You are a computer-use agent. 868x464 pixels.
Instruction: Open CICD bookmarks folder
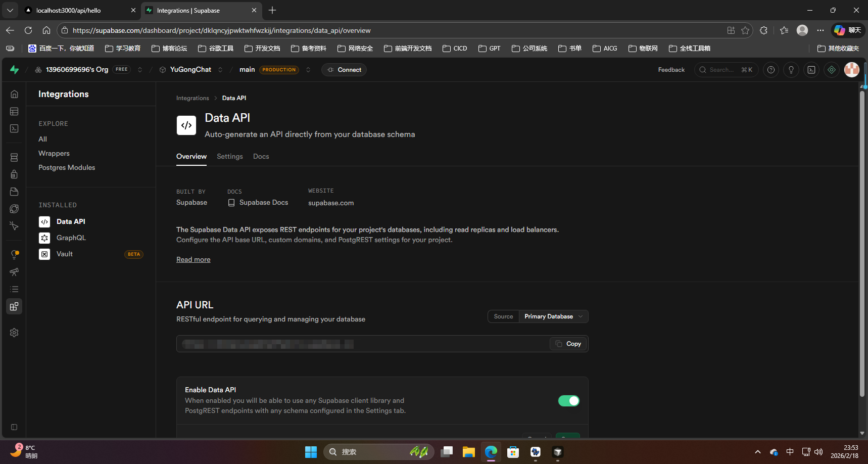(455, 49)
